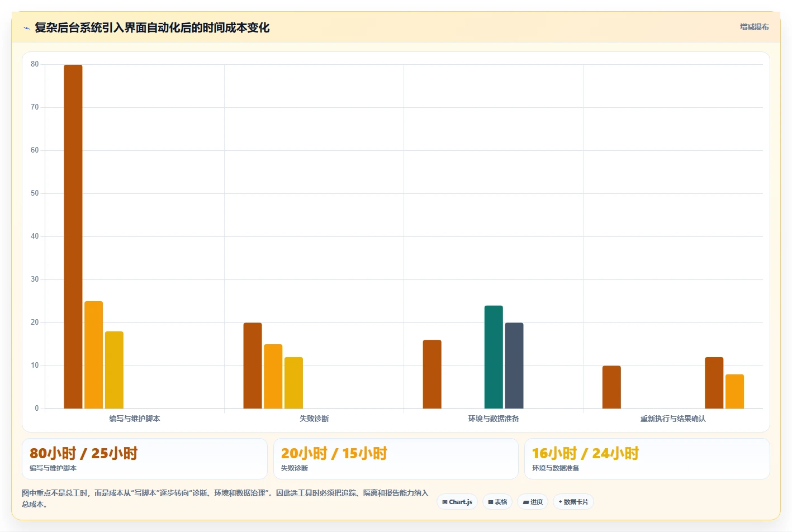Click the x-axis label 失败诊断
Image resolution: width=792 pixels, height=532 pixels.
pyautogui.click(x=314, y=419)
